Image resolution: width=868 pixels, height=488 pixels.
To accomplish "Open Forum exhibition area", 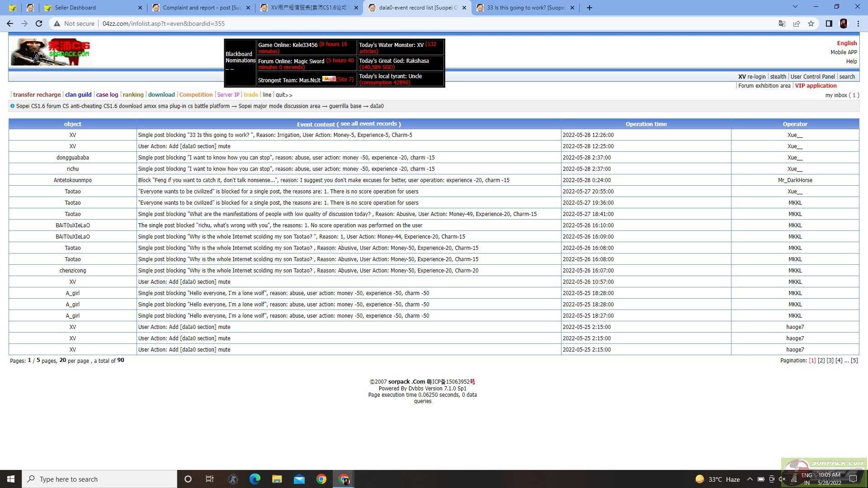I will coord(764,86).
